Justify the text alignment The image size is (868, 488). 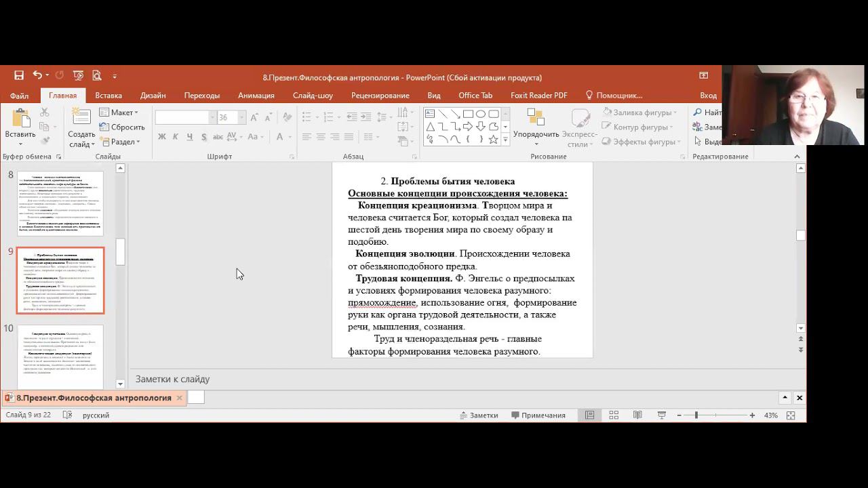[349, 136]
